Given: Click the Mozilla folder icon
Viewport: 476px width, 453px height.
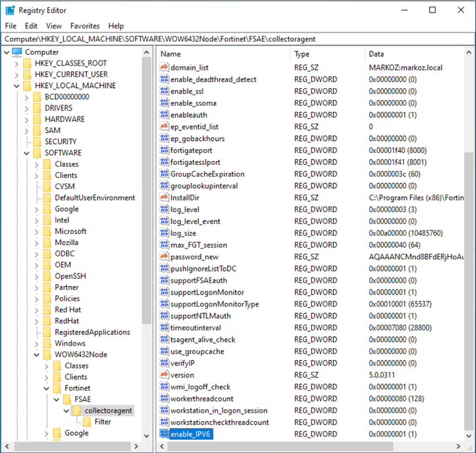Looking at the screenshot, I should pos(47,242).
